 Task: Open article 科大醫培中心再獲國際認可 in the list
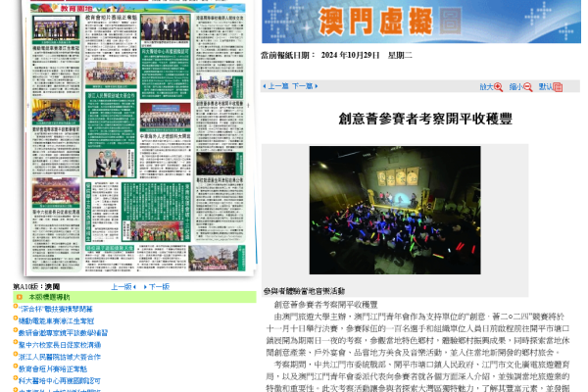[60, 381]
